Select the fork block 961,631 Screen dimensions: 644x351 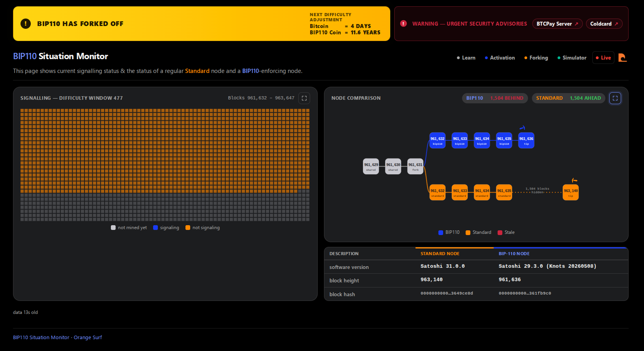tap(415, 166)
